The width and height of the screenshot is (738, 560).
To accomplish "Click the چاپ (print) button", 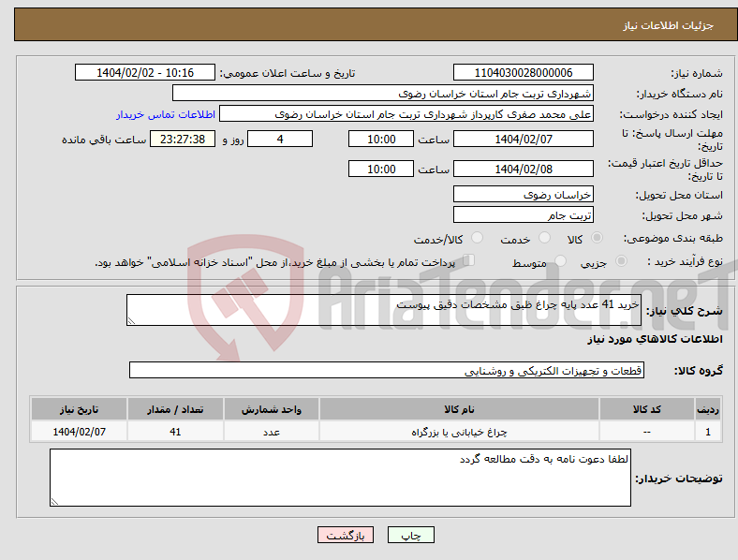I will click(x=410, y=535).
